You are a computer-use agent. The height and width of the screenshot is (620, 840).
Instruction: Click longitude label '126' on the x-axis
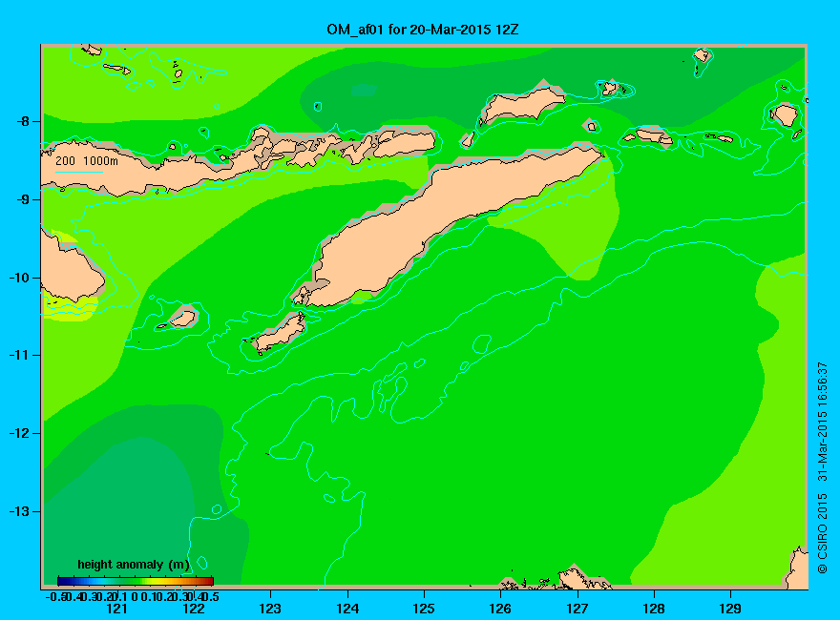pos(500,609)
